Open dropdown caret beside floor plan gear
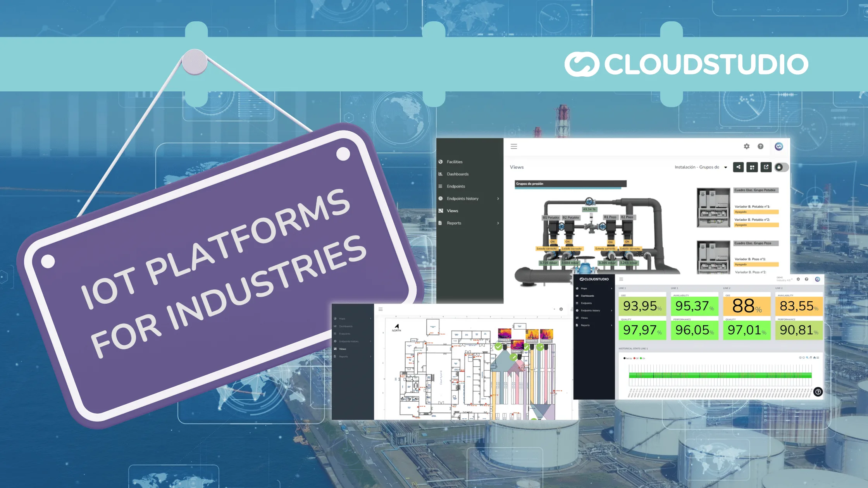This screenshot has height=488, width=868. [x=555, y=309]
